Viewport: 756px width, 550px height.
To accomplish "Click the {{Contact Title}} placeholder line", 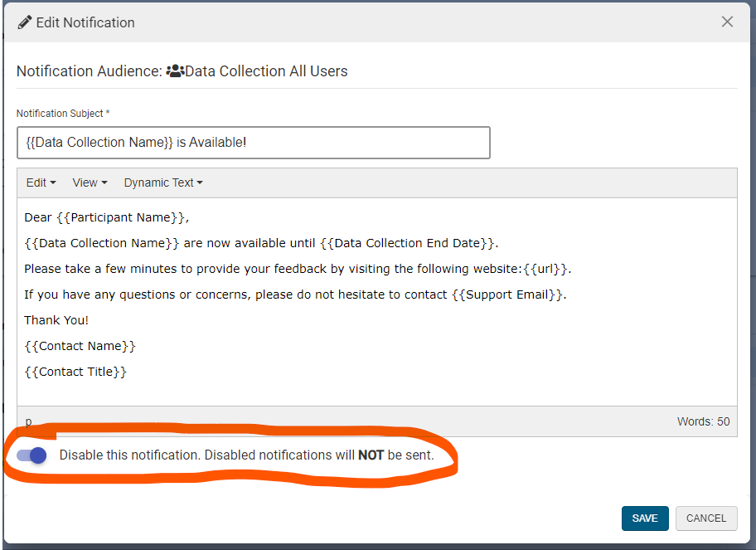I will click(x=75, y=372).
